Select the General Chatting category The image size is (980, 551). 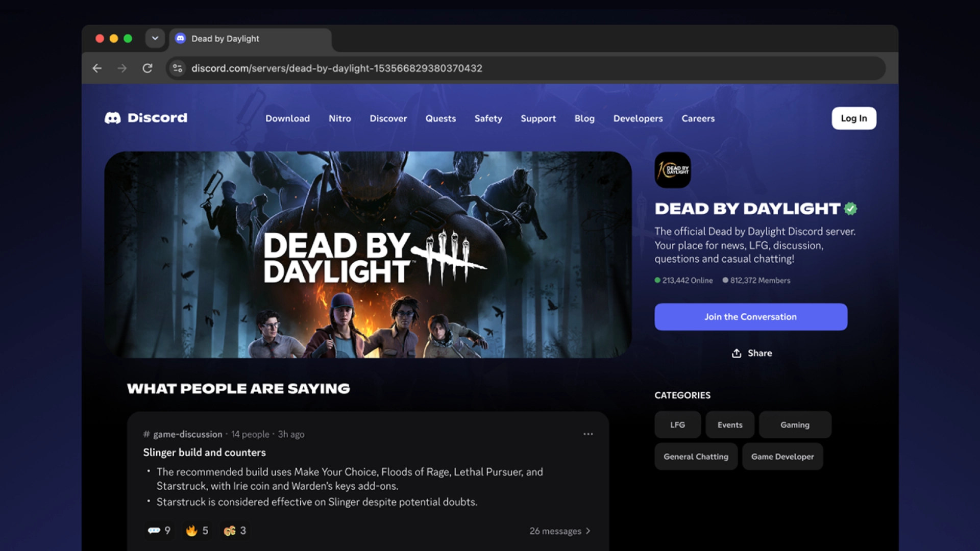click(696, 457)
